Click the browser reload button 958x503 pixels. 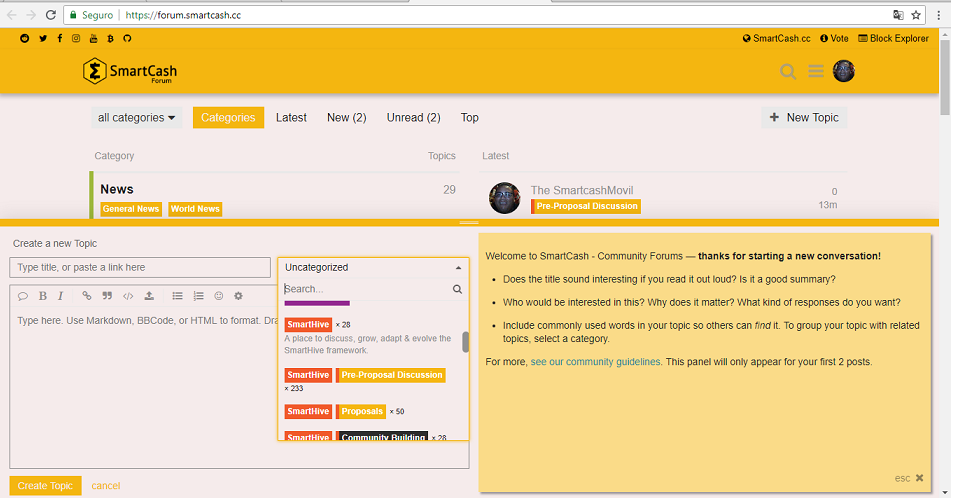click(x=51, y=15)
